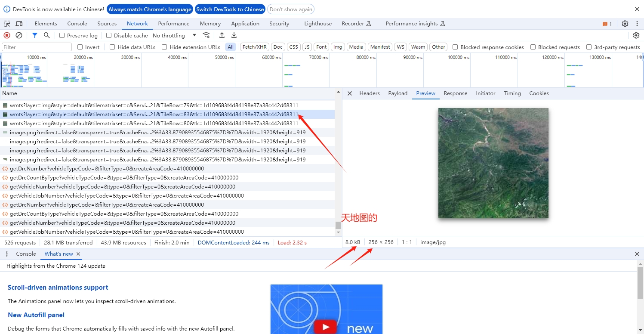Clear the network log

pos(19,35)
